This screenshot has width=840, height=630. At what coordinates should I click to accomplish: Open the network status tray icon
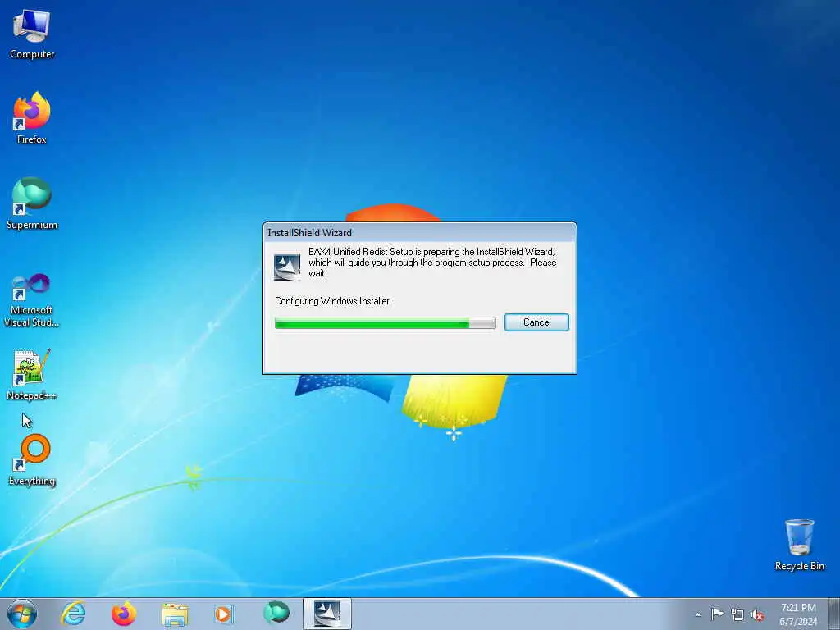click(x=737, y=614)
